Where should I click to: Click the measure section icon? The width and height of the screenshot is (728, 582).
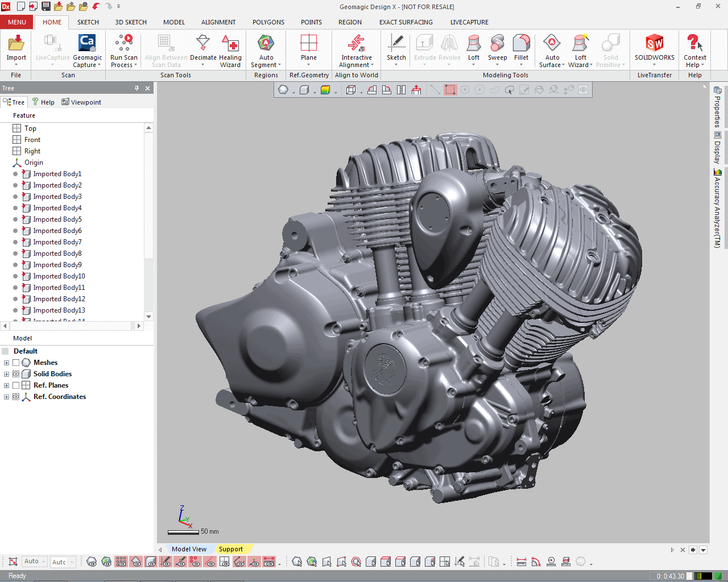point(566,562)
